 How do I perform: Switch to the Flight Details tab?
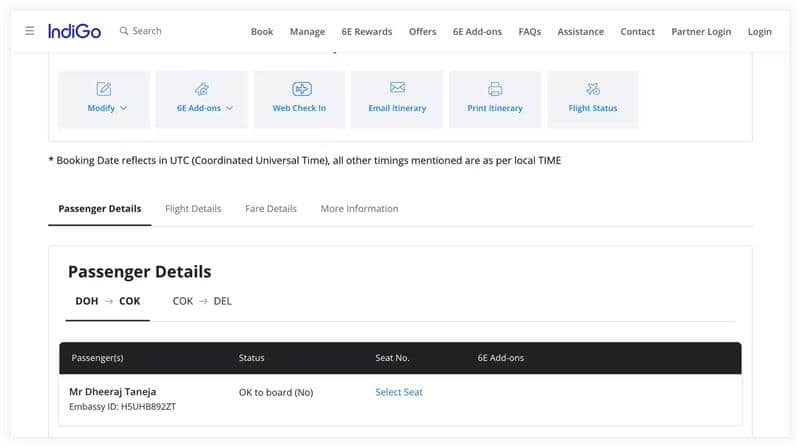[x=193, y=209]
